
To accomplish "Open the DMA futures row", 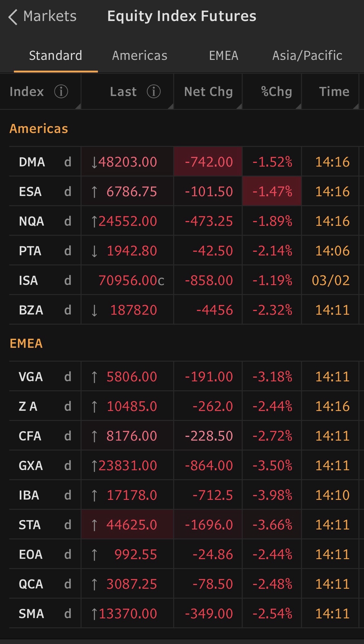I will point(32,162).
